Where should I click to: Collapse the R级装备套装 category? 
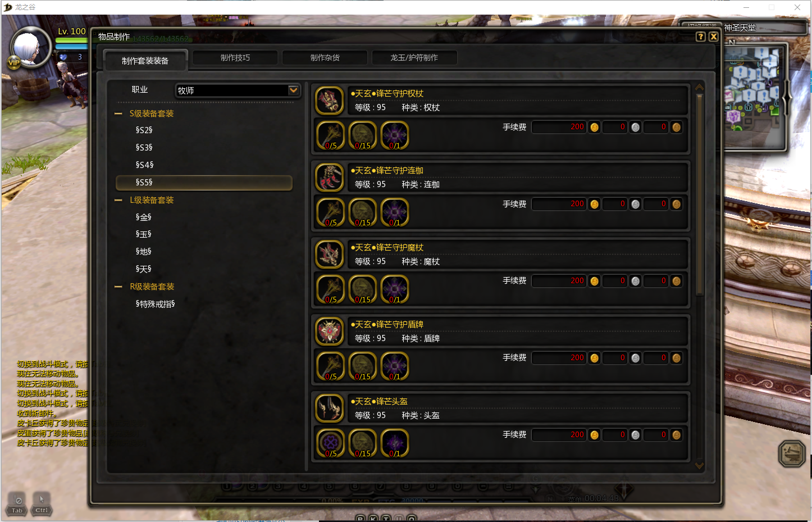click(118, 287)
